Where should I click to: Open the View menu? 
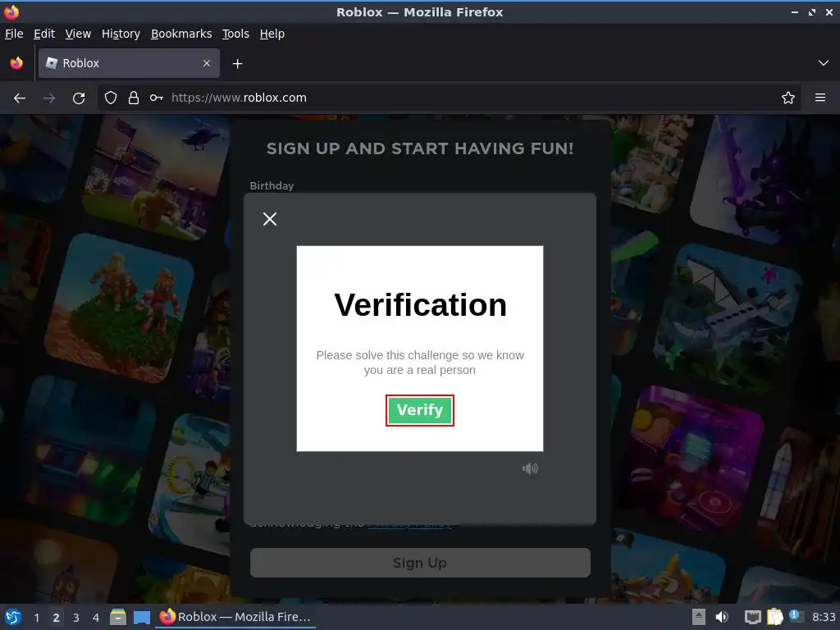coord(78,34)
